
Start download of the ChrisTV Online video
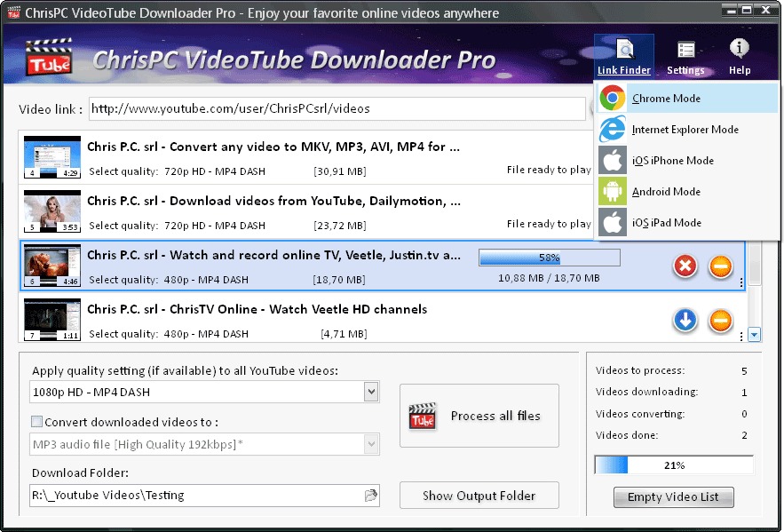tap(685, 322)
